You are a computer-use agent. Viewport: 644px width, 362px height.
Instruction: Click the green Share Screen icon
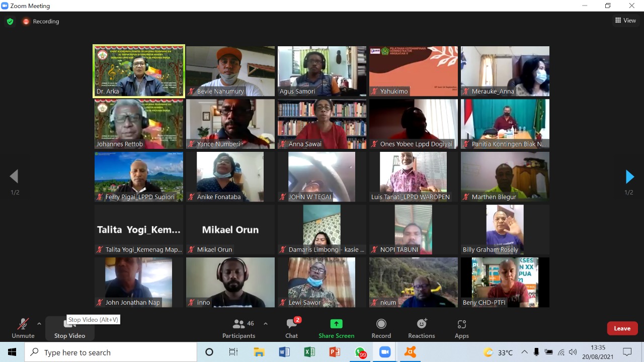pyautogui.click(x=336, y=324)
